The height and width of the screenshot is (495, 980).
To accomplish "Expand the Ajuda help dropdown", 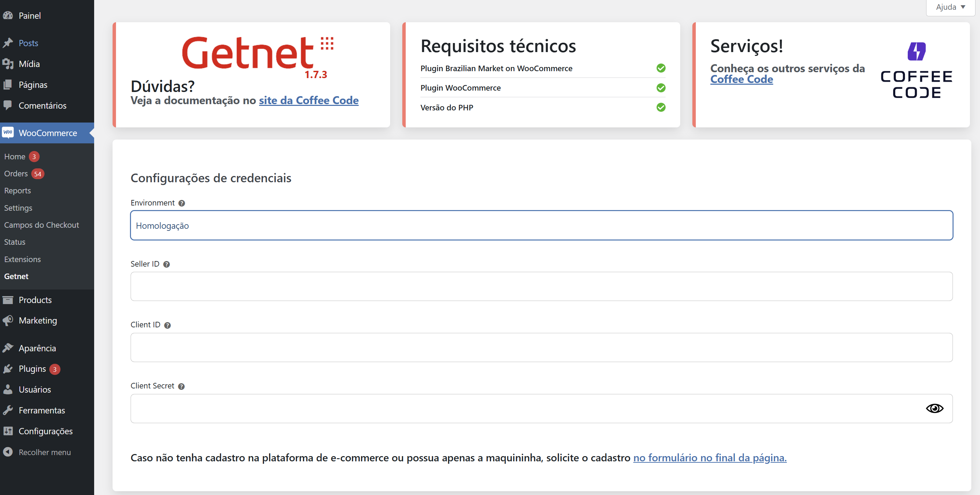I will 951,7.
